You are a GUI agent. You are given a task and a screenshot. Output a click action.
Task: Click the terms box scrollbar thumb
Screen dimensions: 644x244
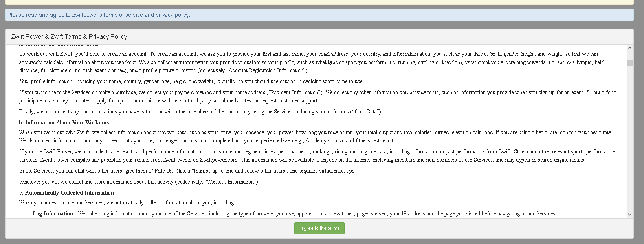(x=630, y=63)
